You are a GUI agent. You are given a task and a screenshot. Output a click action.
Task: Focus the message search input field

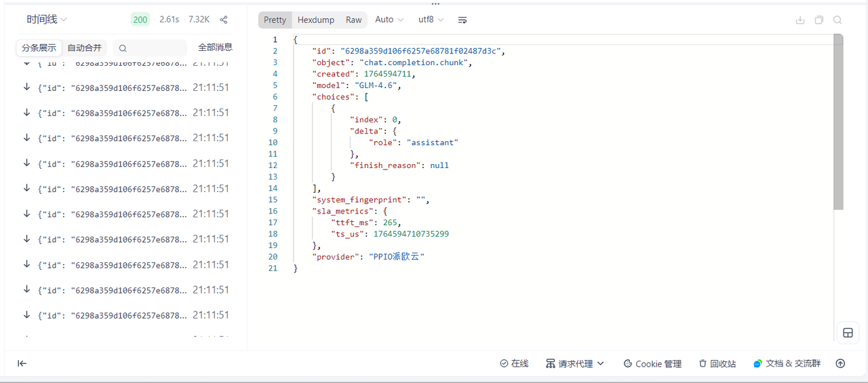click(150, 47)
